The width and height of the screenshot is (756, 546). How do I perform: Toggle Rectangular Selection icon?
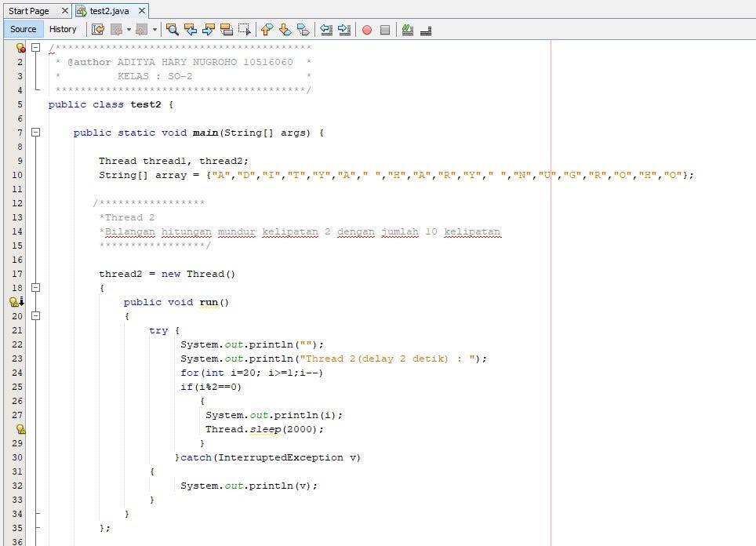245,30
